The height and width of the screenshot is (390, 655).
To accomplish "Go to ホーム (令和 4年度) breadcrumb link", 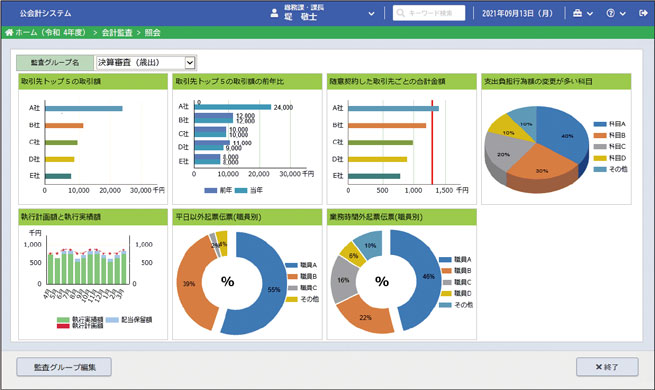I will coord(51,33).
